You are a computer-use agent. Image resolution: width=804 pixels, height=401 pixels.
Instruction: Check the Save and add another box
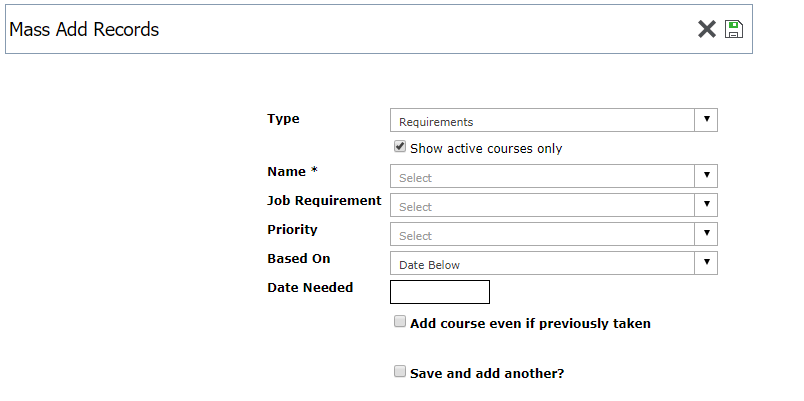click(x=399, y=371)
